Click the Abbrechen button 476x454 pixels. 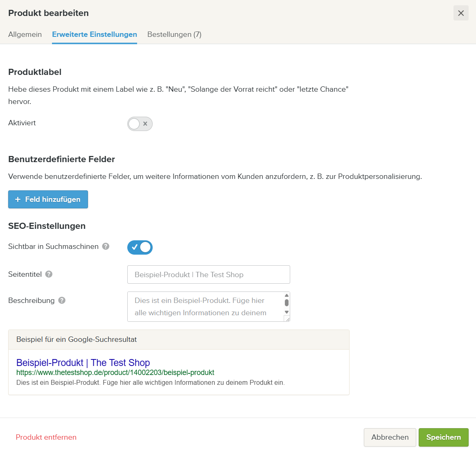pos(390,437)
